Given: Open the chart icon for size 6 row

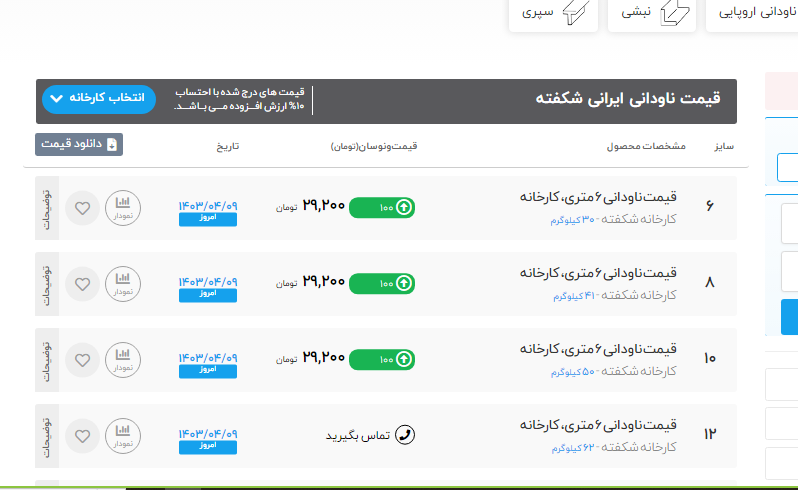Looking at the screenshot, I should [x=123, y=208].
